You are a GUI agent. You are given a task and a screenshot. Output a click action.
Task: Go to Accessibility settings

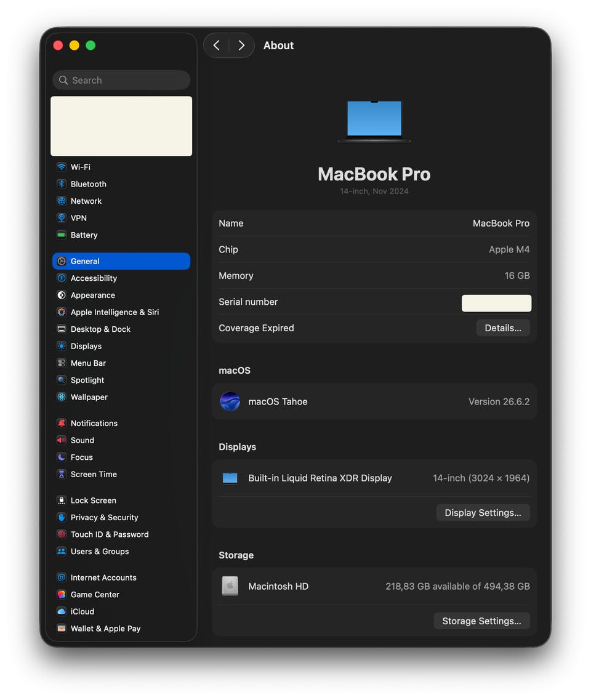pyautogui.click(x=121, y=278)
